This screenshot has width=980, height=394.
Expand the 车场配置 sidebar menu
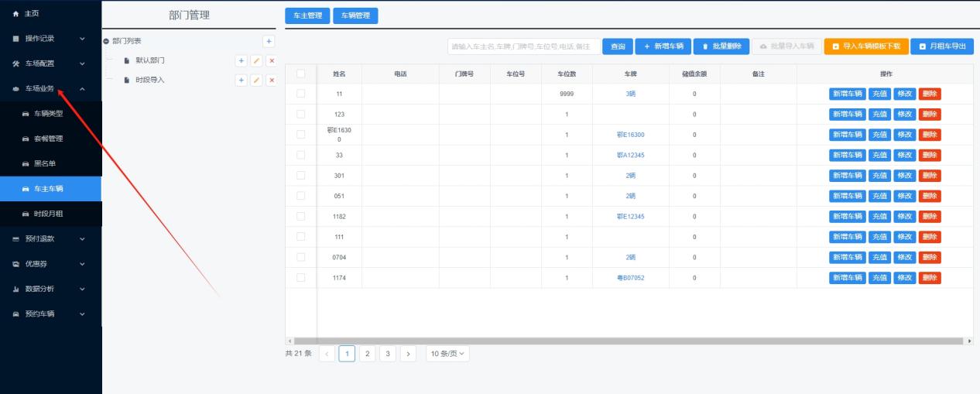click(50, 63)
